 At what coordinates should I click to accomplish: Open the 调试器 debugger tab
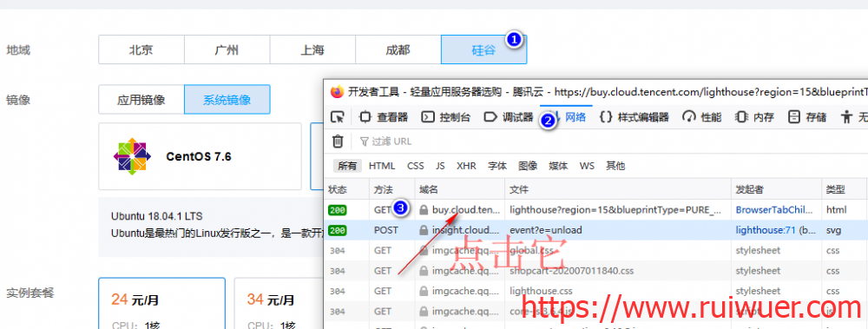509,117
